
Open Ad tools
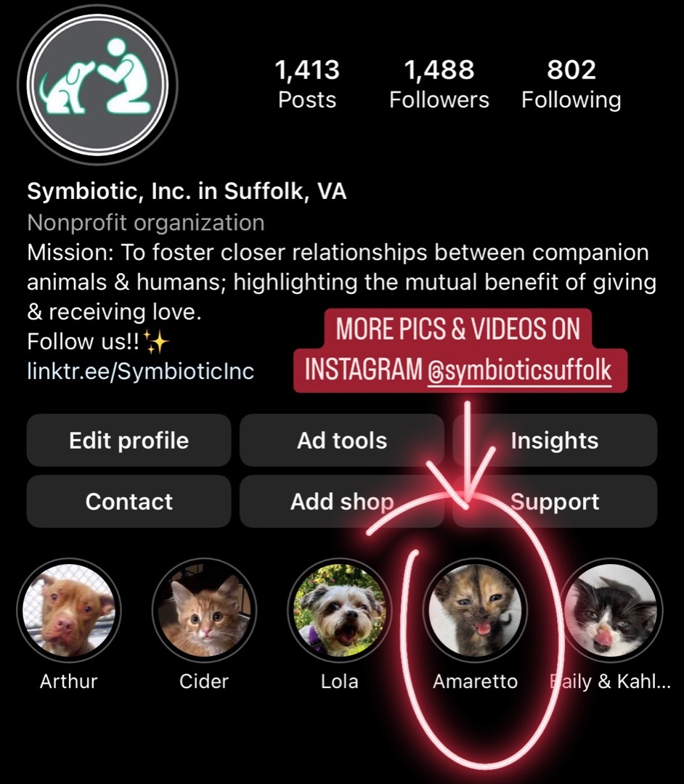(341, 441)
